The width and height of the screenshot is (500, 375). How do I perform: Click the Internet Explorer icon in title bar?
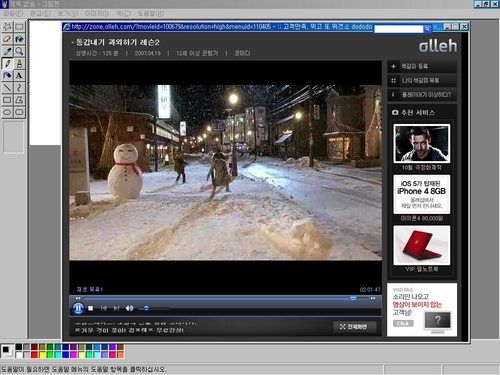[x=67, y=27]
